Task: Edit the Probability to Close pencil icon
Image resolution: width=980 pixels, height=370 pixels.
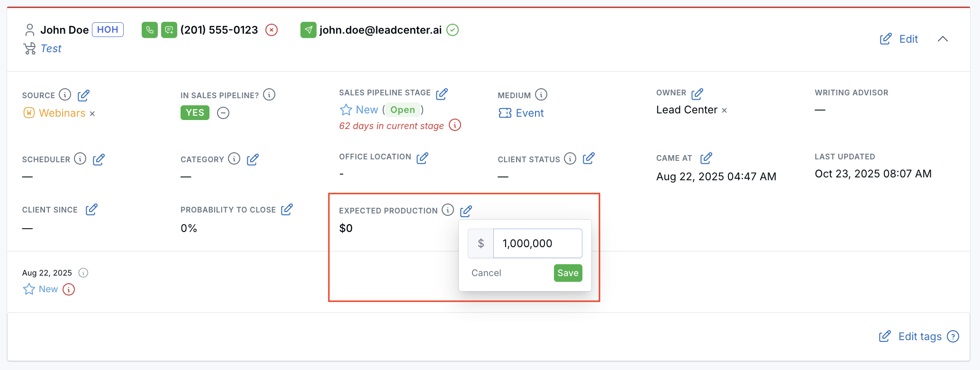Action: 287,209
